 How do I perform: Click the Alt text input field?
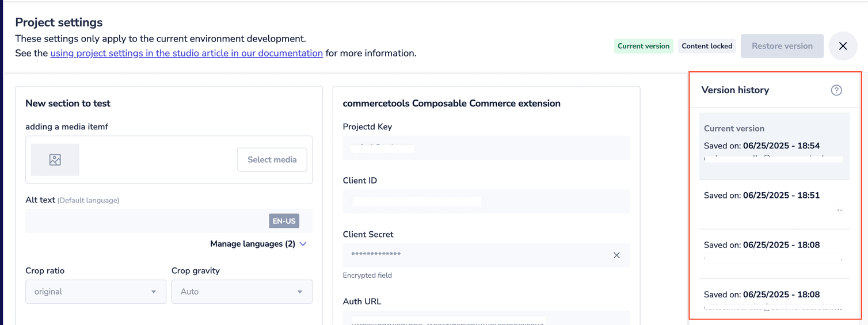[x=144, y=221]
